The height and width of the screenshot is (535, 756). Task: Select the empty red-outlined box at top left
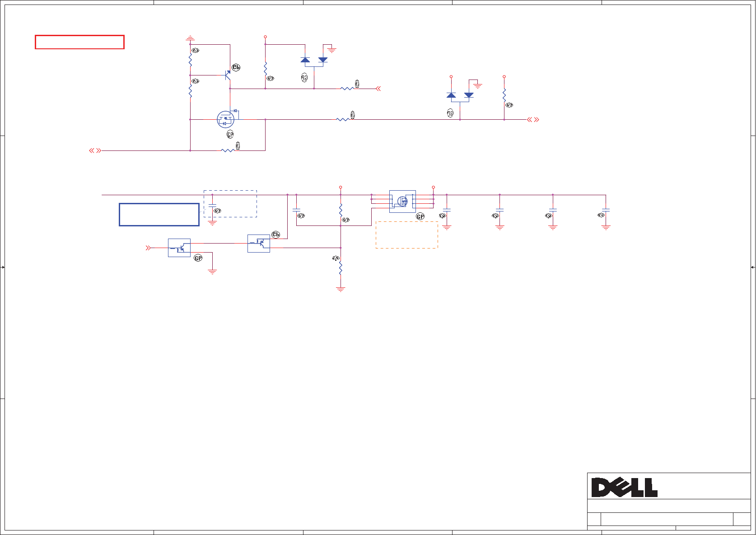point(79,42)
